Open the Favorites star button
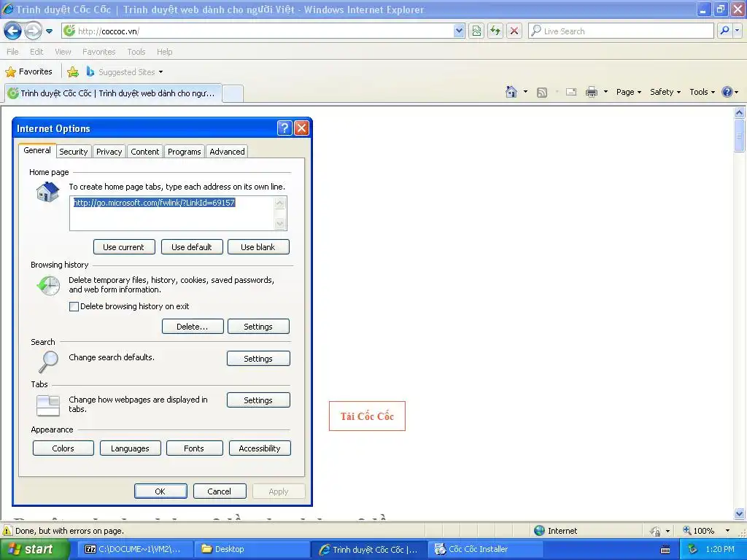Image resolution: width=747 pixels, height=560 pixels. click(28, 72)
